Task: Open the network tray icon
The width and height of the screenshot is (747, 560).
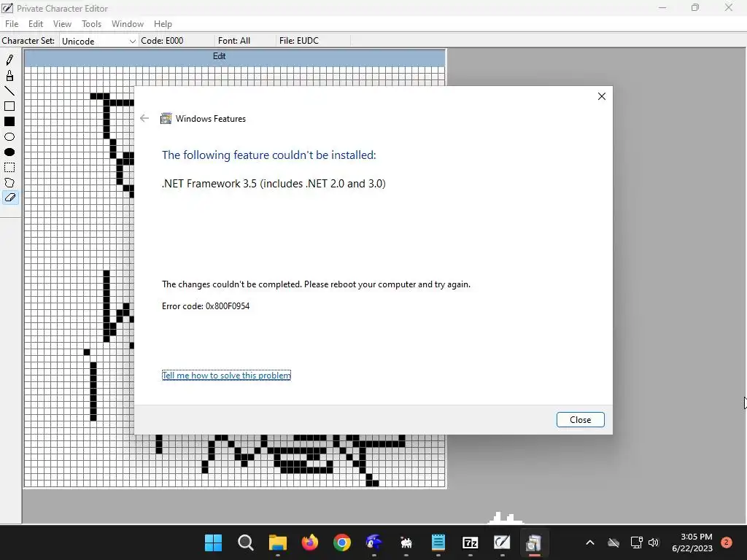Action: (636, 542)
